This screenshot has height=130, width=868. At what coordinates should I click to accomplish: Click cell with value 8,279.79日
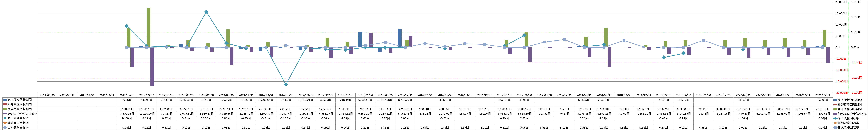tap(405, 100)
